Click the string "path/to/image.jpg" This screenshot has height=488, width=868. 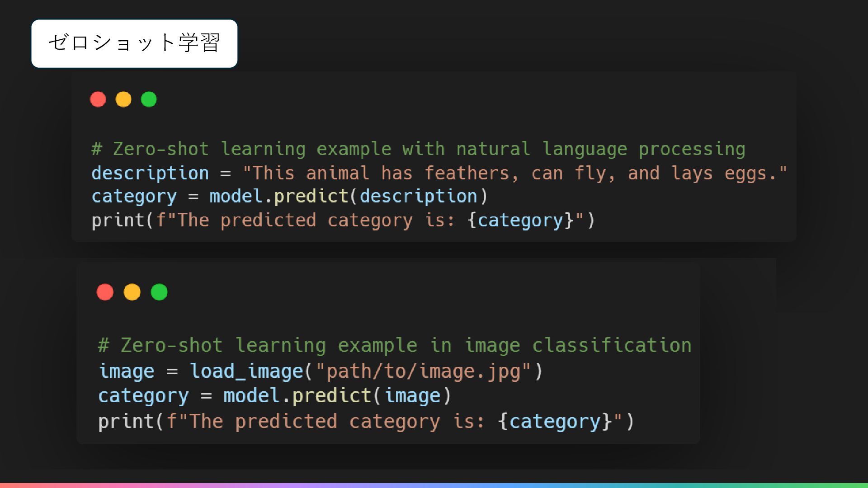(x=423, y=371)
